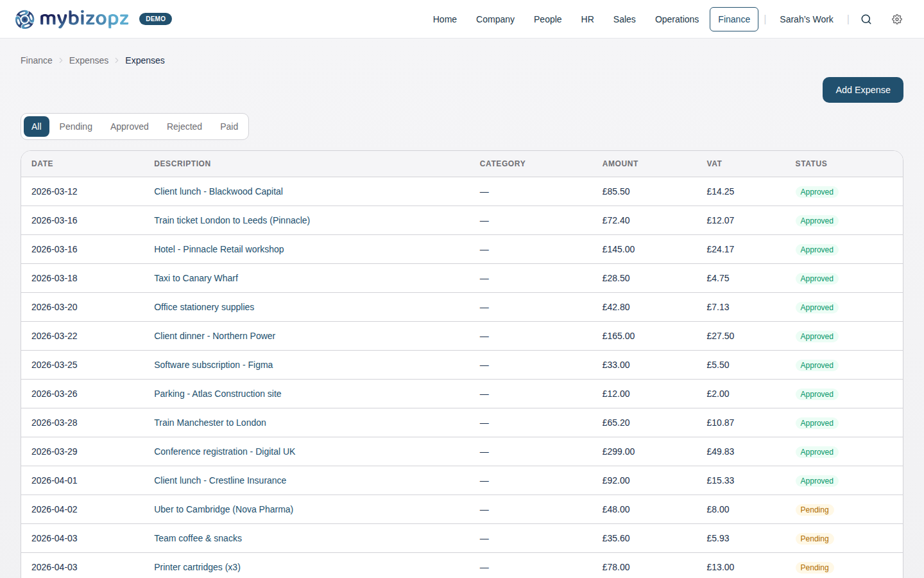Select the All filter tab
924x578 pixels.
(x=36, y=127)
